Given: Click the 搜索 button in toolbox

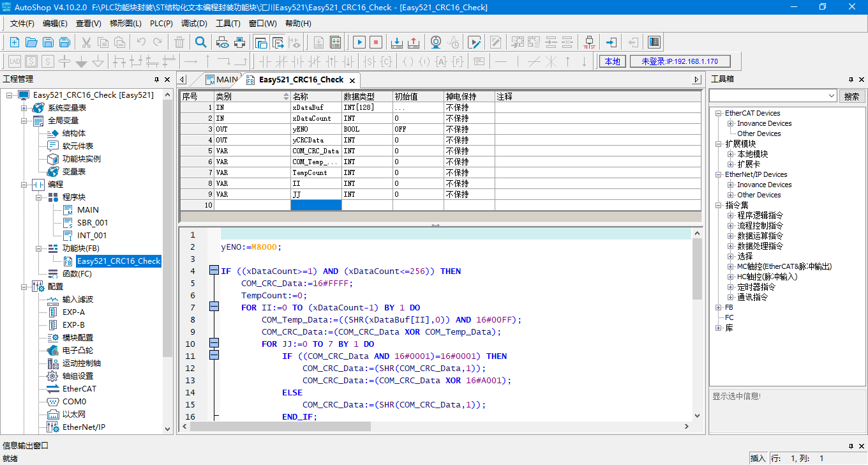Looking at the screenshot, I should (x=851, y=96).
